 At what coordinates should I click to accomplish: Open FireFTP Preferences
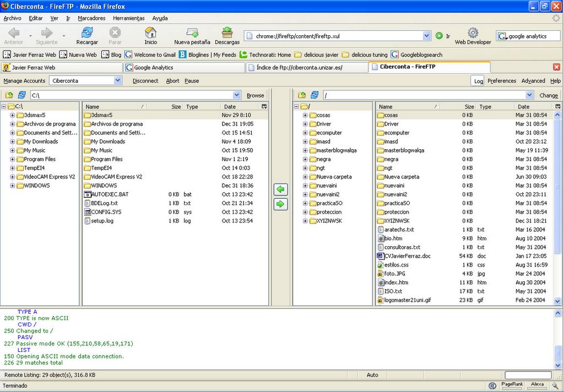pyautogui.click(x=502, y=81)
